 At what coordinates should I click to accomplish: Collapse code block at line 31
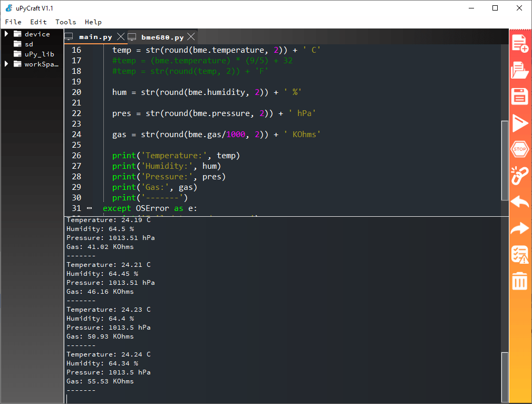pyautogui.click(x=89, y=208)
